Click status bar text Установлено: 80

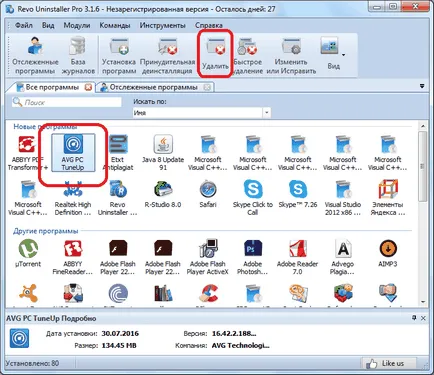pos(32,363)
